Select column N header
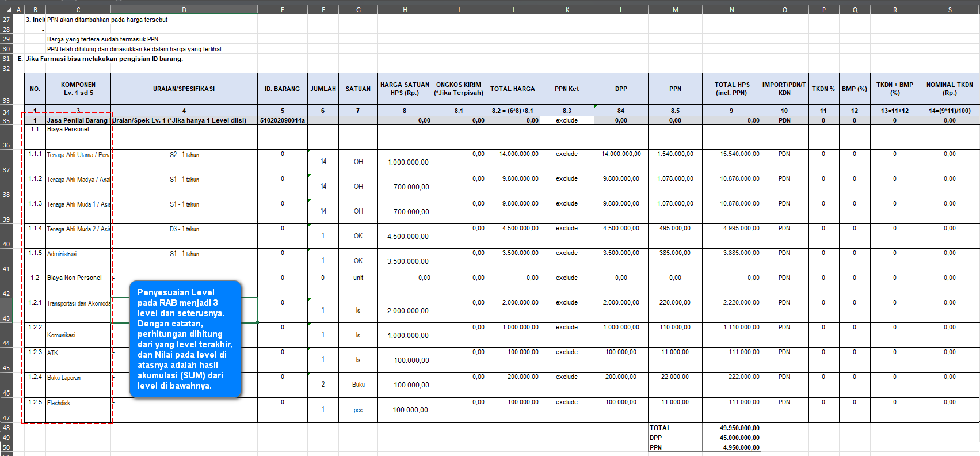980x456 pixels. [731, 10]
